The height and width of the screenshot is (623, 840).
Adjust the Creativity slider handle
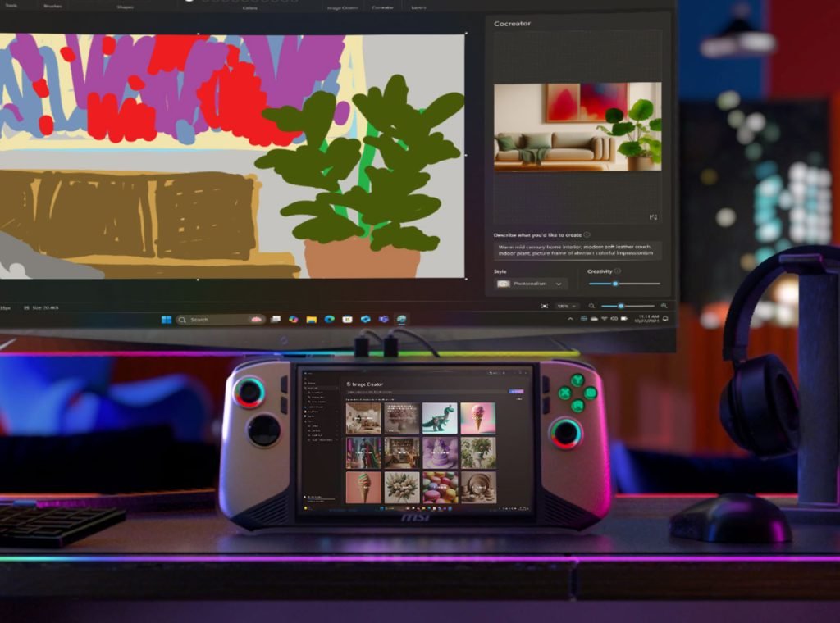coord(615,284)
